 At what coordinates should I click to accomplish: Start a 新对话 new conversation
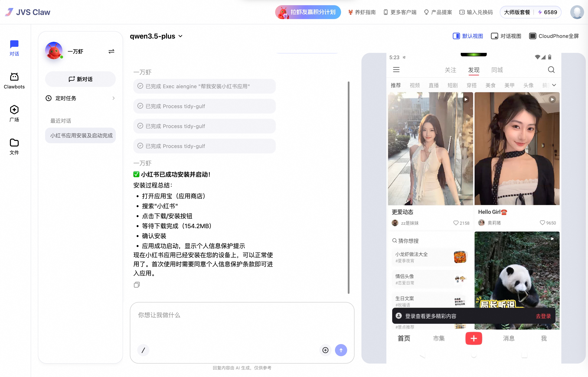tap(80, 79)
